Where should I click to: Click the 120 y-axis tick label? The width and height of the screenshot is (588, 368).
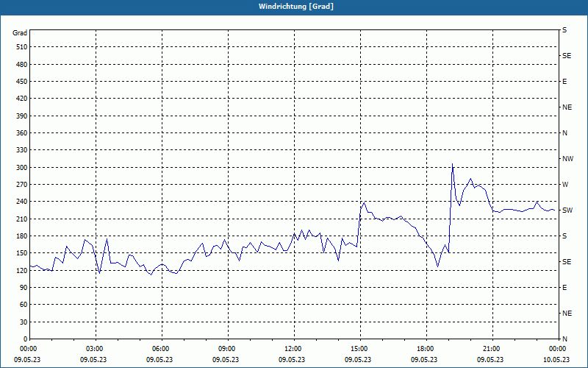pos(22,270)
